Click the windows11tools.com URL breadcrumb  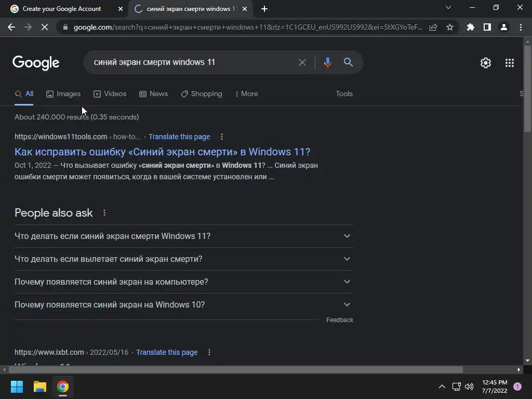77,137
